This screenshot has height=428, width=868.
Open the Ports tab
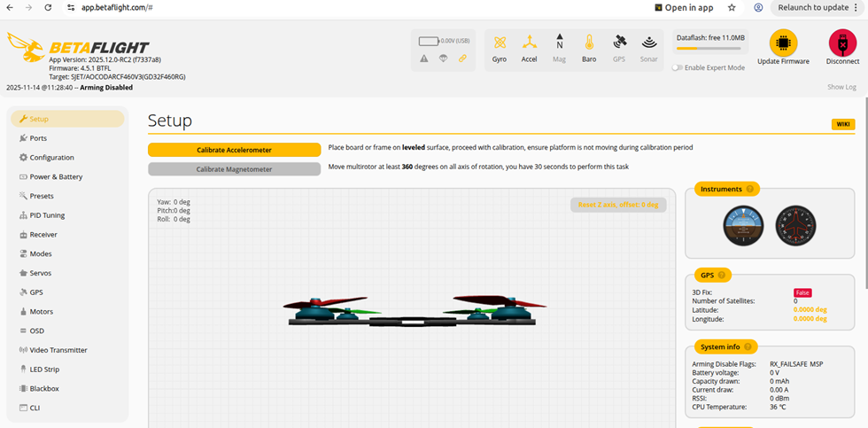click(x=38, y=138)
